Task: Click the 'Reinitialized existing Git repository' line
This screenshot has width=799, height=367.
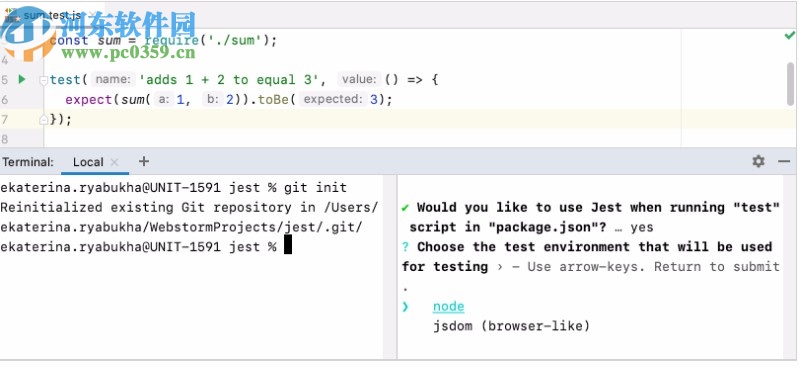Action: pyautogui.click(x=189, y=207)
